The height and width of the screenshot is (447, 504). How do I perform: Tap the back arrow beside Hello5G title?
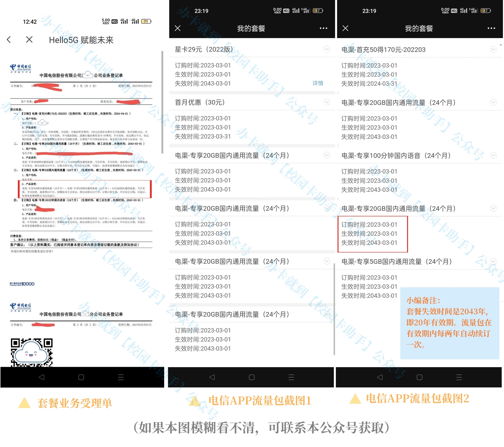click(9, 39)
